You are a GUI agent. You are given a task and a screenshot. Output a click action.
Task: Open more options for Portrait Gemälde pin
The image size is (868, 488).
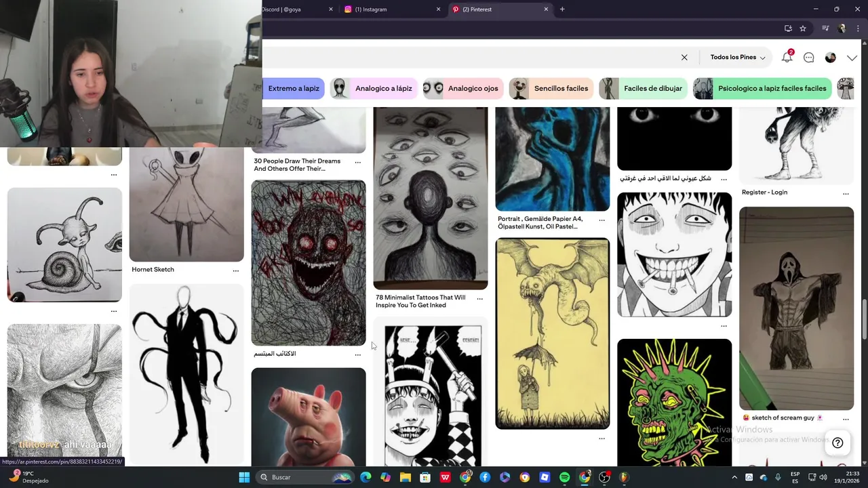tap(601, 220)
